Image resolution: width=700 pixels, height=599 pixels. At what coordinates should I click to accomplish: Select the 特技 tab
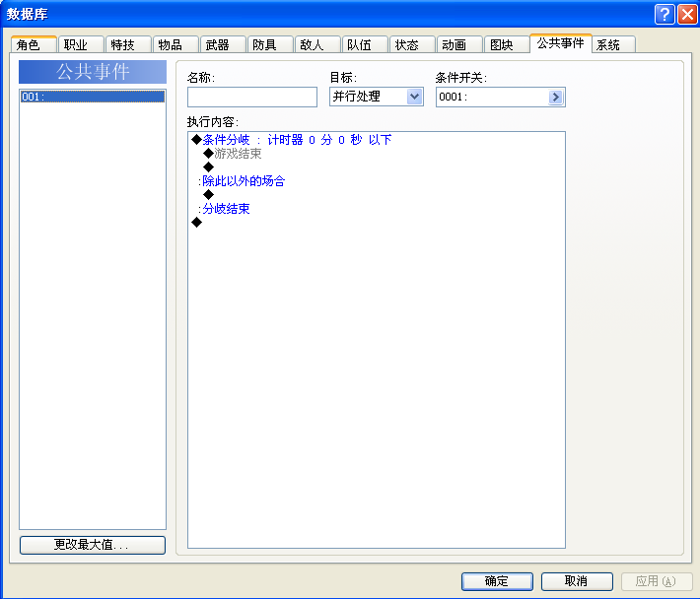(128, 44)
